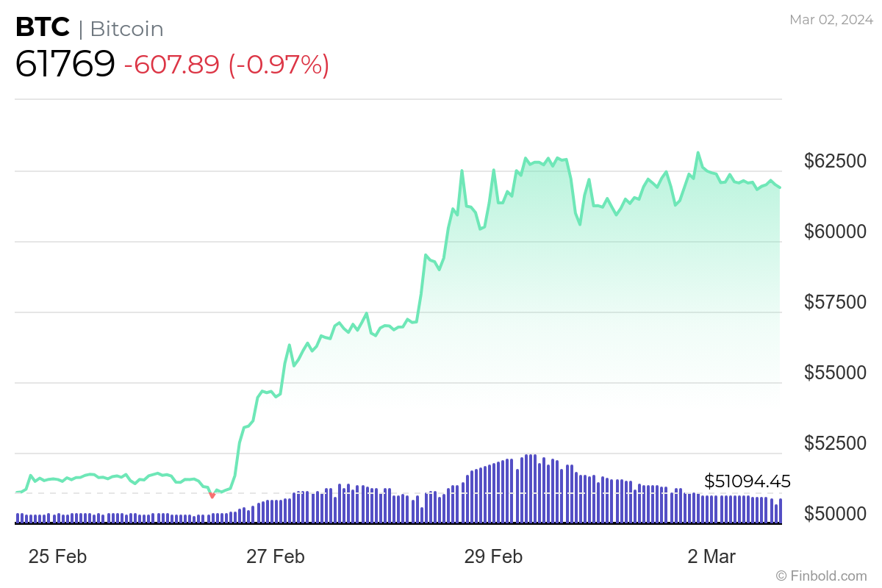Click the BTC ticker symbol
This screenshot has height=588, width=882.
tap(43, 28)
